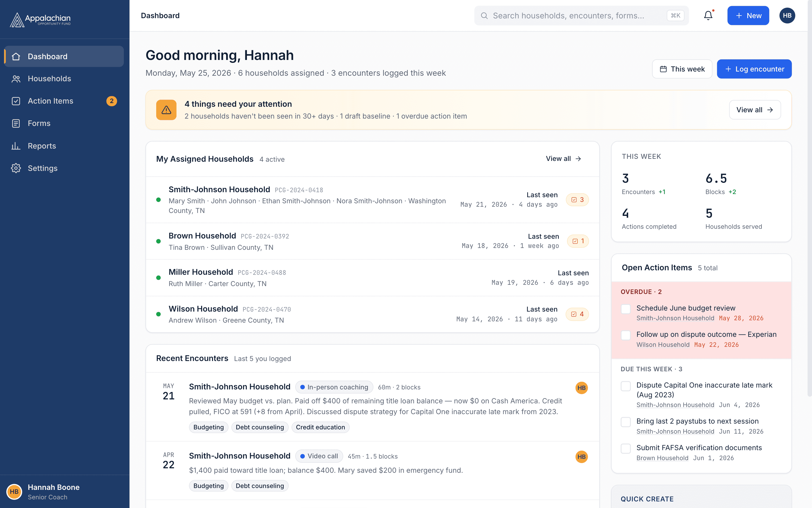
Task: Click Log encounter button
Action: 754,69
